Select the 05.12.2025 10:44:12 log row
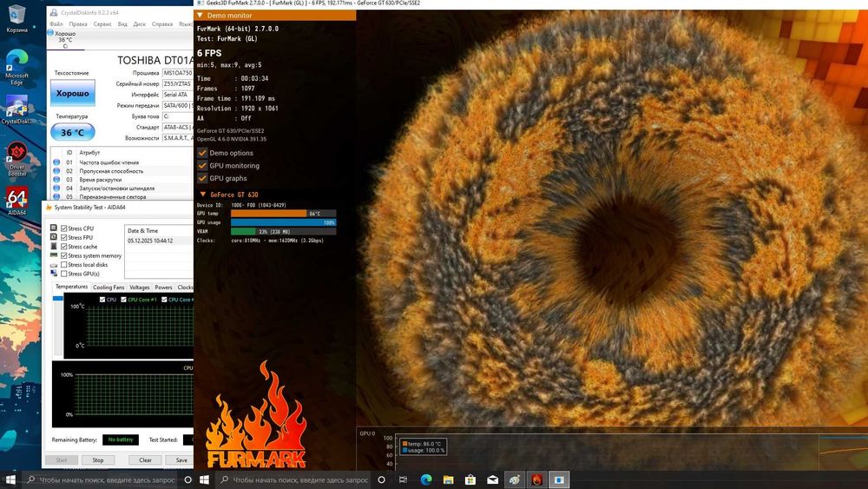The height and width of the screenshot is (489, 868). tap(159, 241)
